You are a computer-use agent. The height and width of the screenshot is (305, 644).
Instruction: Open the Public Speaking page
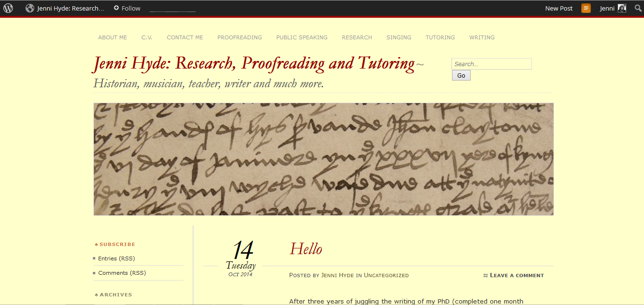pos(302,37)
